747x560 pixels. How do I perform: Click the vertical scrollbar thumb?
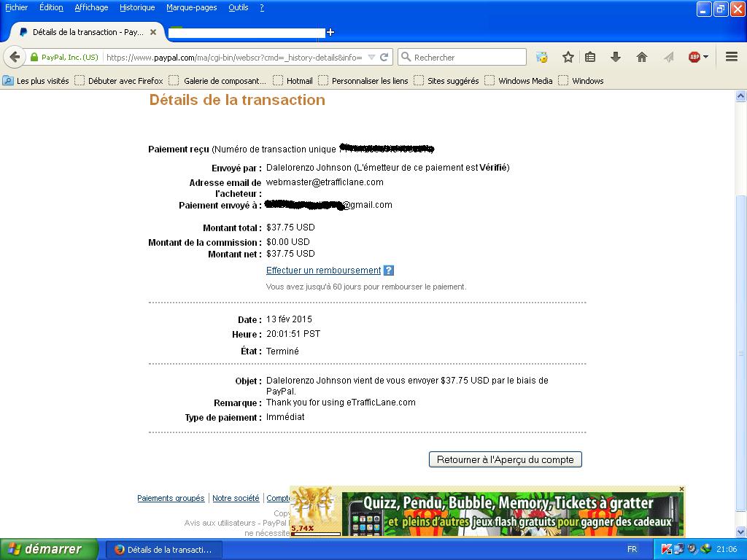741,354
